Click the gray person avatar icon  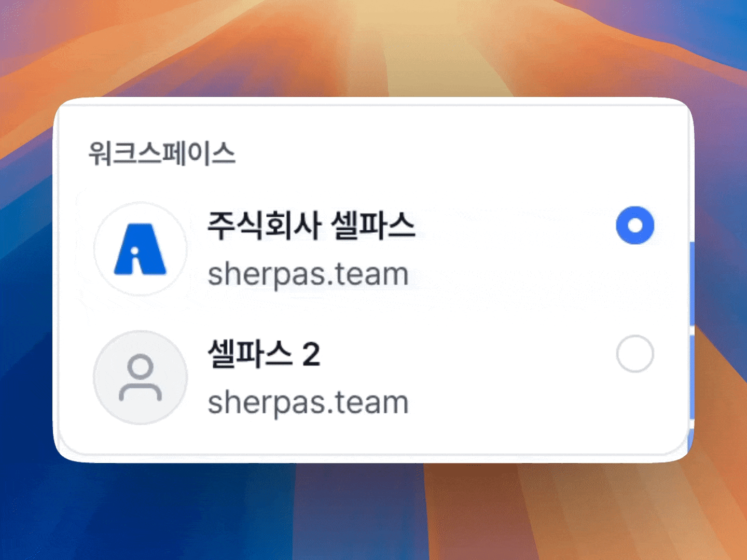[x=140, y=377]
